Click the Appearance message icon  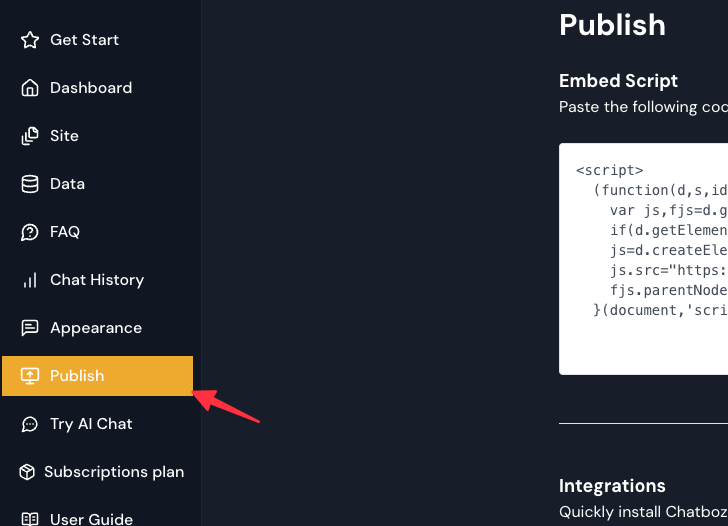[x=30, y=328]
